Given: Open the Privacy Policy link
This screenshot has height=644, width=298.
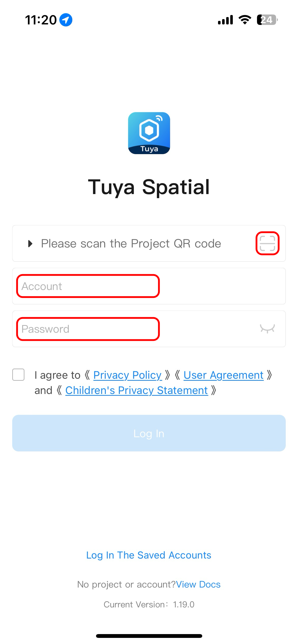Looking at the screenshot, I should pyautogui.click(x=127, y=375).
